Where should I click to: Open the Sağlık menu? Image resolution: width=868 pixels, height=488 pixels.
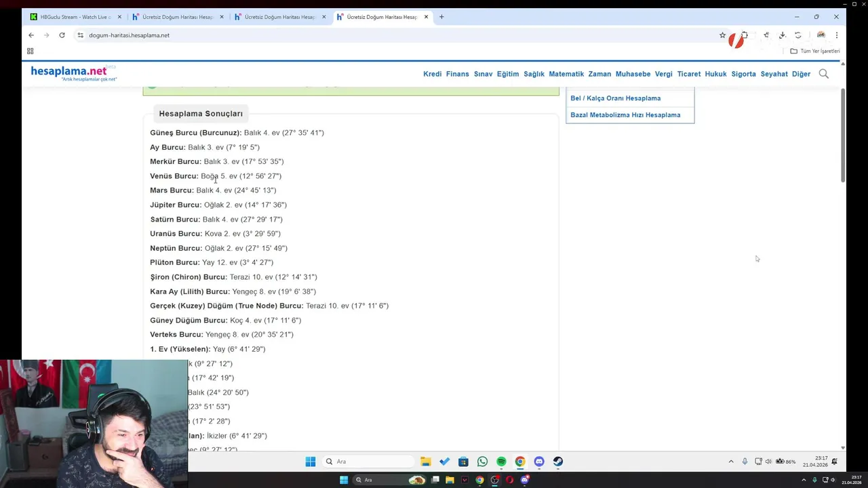(534, 74)
